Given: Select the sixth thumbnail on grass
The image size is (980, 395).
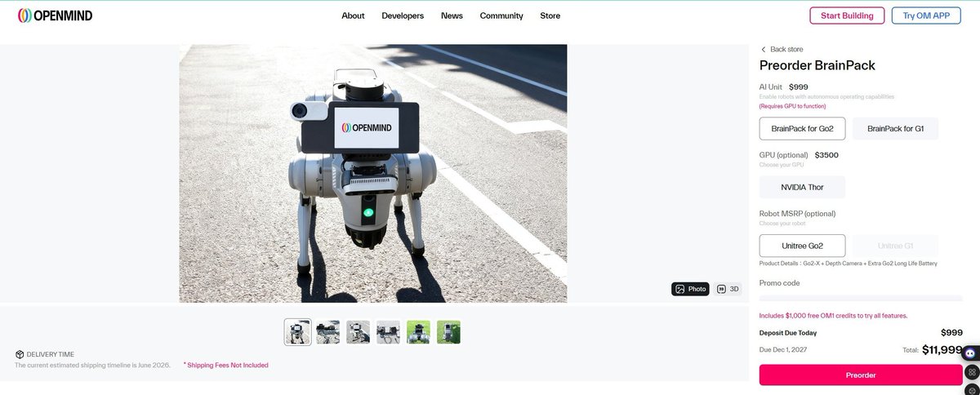Looking at the screenshot, I should [x=448, y=331].
